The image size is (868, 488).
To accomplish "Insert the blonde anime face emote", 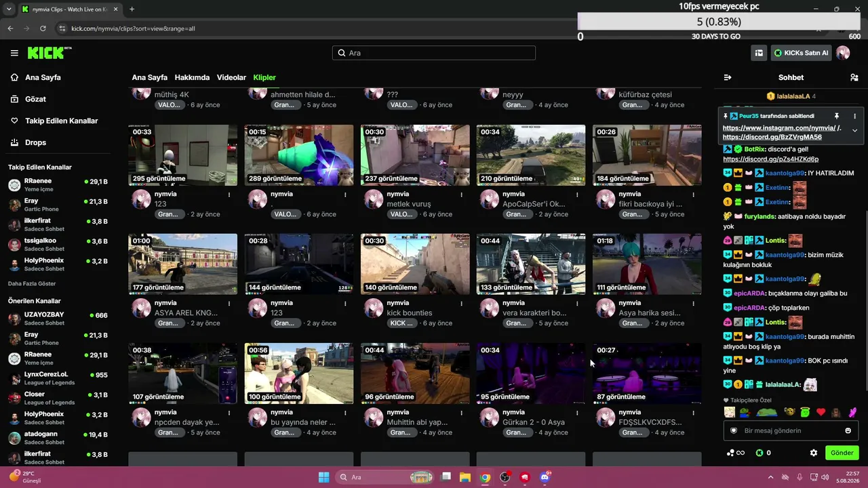I will click(729, 412).
